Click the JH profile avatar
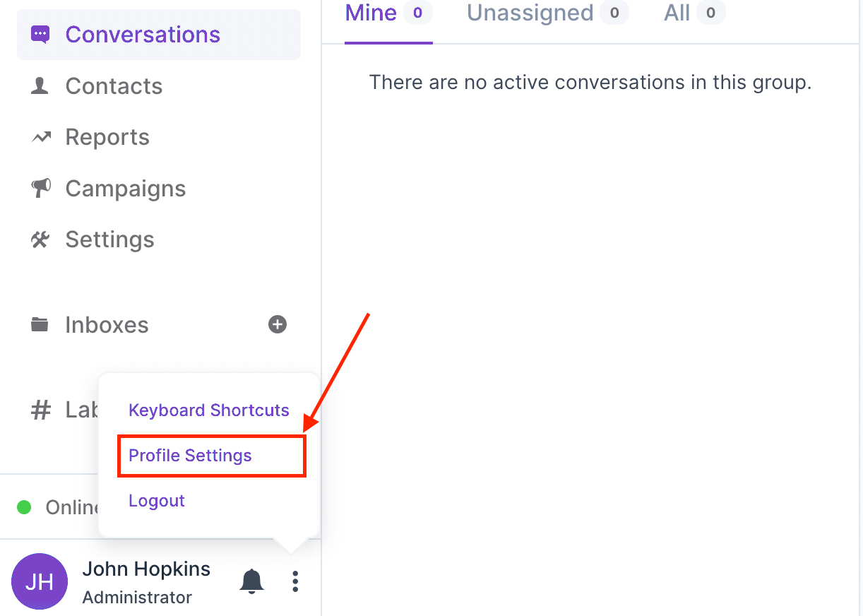The height and width of the screenshot is (616, 863). pyautogui.click(x=40, y=581)
